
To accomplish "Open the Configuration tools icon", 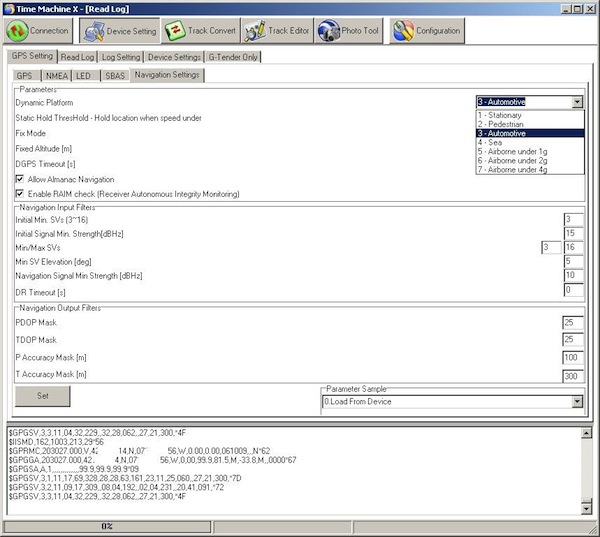I will point(403,31).
